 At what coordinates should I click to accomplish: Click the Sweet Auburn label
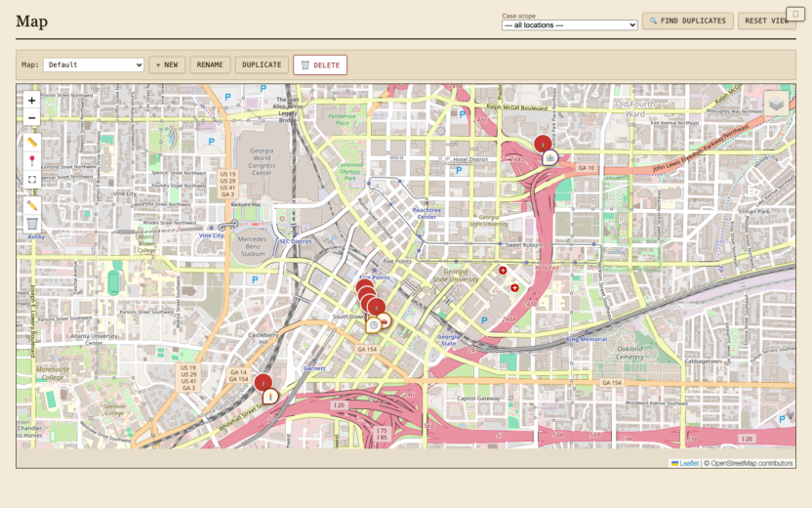(x=523, y=244)
